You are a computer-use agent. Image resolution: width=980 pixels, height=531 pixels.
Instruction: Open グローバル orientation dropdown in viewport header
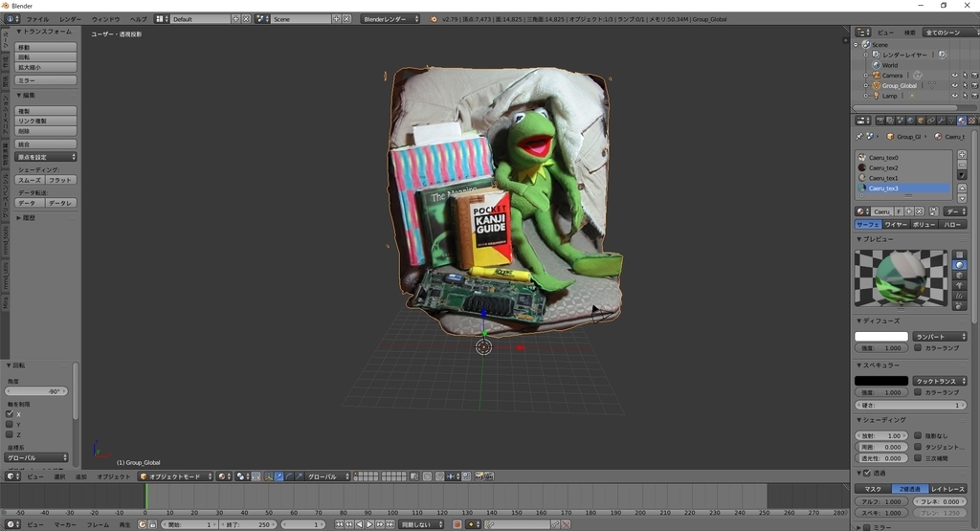(x=327, y=476)
